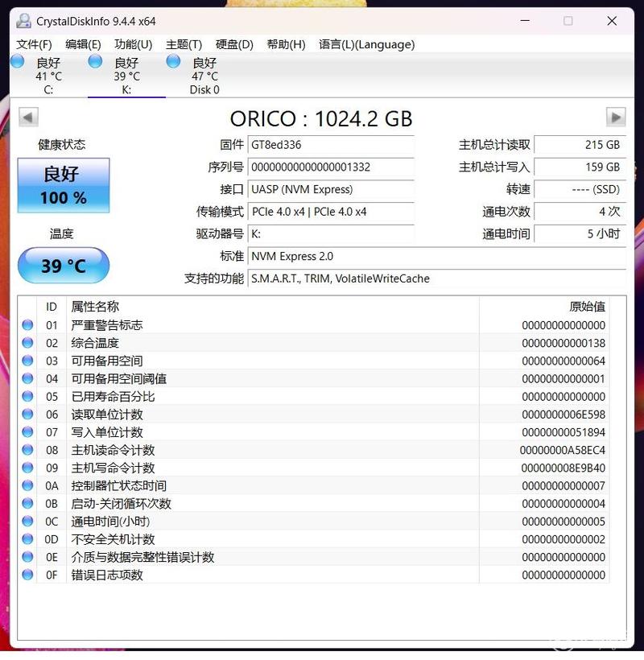Viewport: 644px width, 660px height.
Task: Open the 帮助(H) menu
Action: coord(287,44)
